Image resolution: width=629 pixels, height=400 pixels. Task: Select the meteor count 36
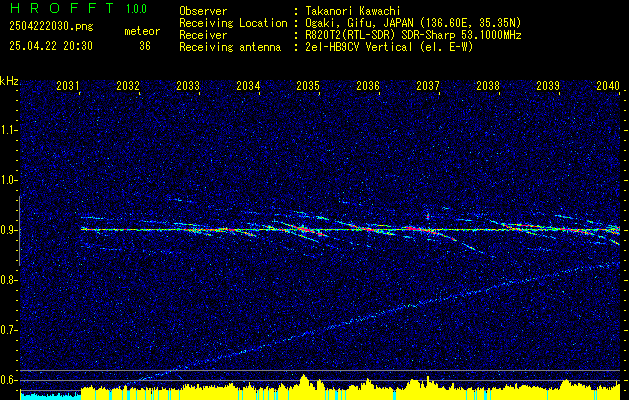click(x=145, y=46)
